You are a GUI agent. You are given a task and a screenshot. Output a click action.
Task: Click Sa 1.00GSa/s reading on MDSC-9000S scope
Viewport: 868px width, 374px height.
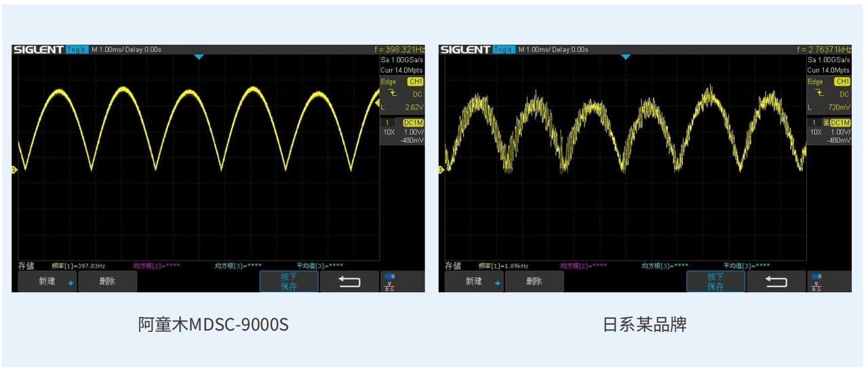(402, 60)
